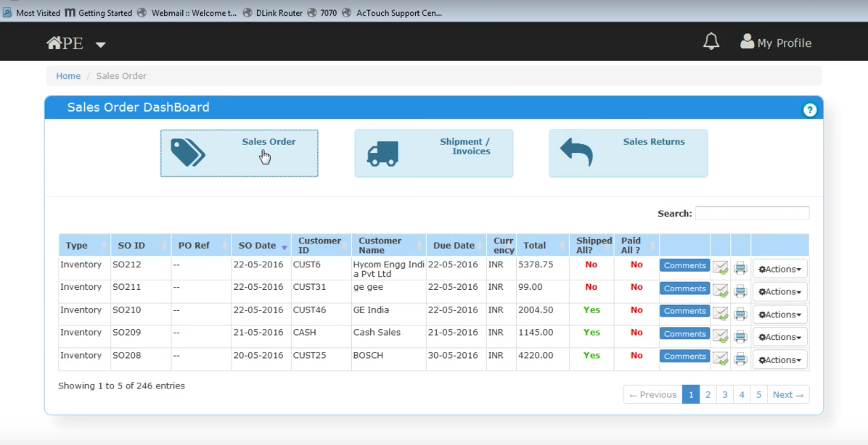Open the My Profile menu
Image resolution: width=868 pixels, height=445 pixels.
click(776, 42)
